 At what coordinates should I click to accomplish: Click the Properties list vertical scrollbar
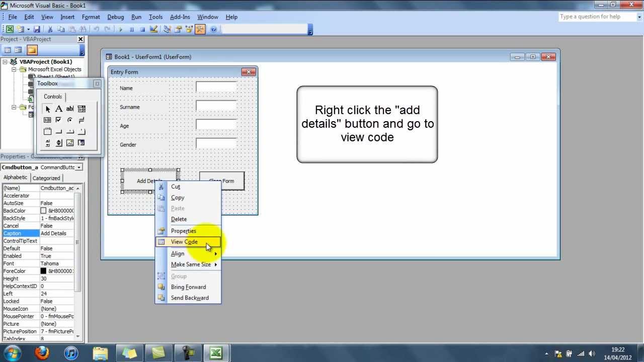tap(77, 261)
